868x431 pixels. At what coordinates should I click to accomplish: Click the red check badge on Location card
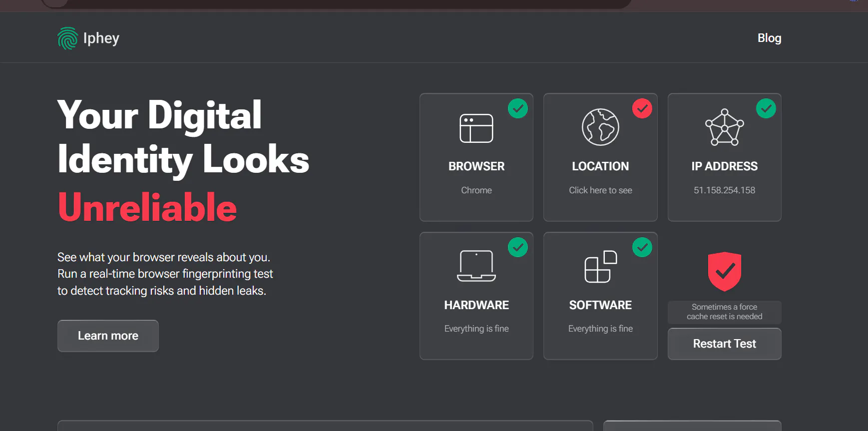coord(642,108)
